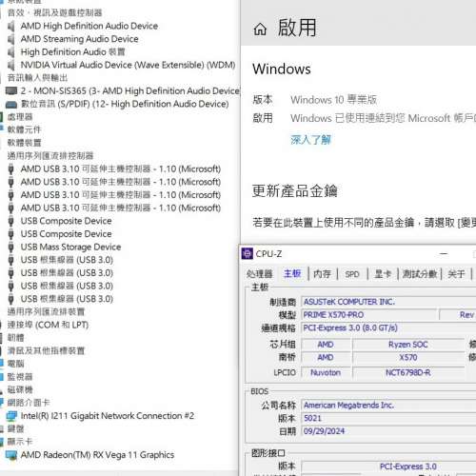This screenshot has width=476, height=476.
Task: Select the USB Mass Storage Device entry
Action: click(70, 247)
